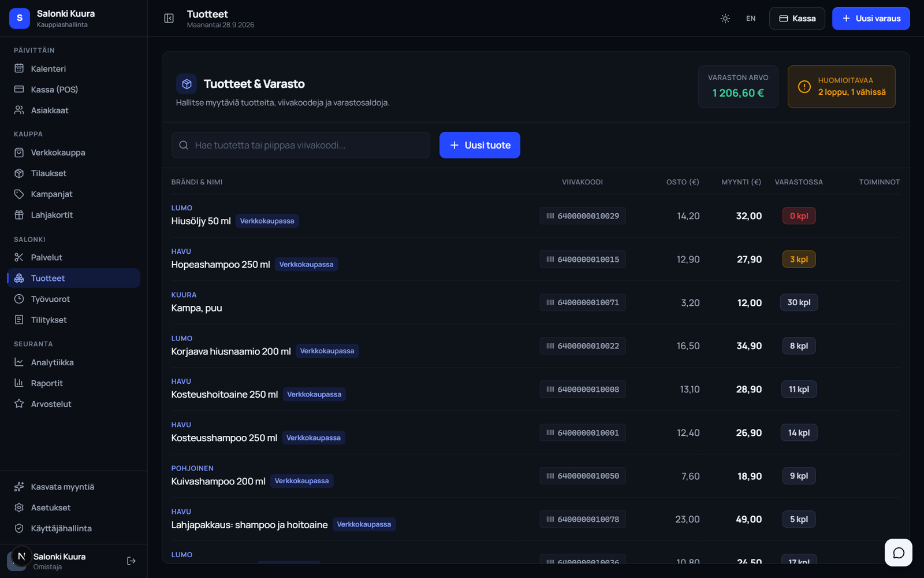Click the Tuotteet & Varasto box icon
The width and height of the screenshot is (924, 578).
(187, 84)
